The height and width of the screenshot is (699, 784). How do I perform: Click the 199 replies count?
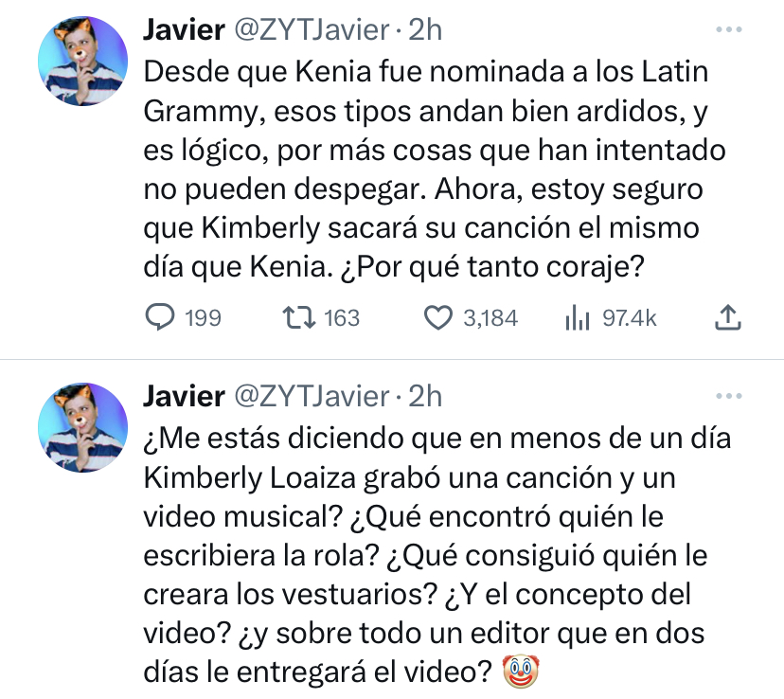click(203, 318)
